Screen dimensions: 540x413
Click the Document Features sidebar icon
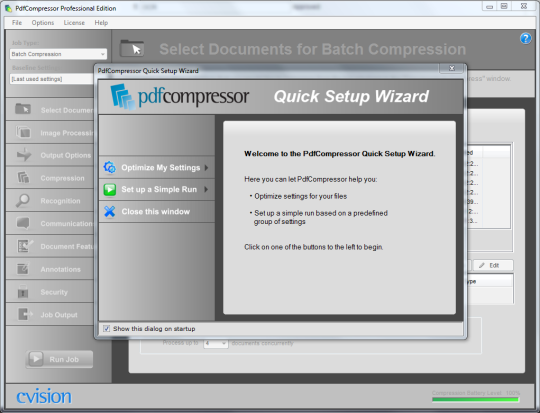pyautogui.click(x=25, y=246)
